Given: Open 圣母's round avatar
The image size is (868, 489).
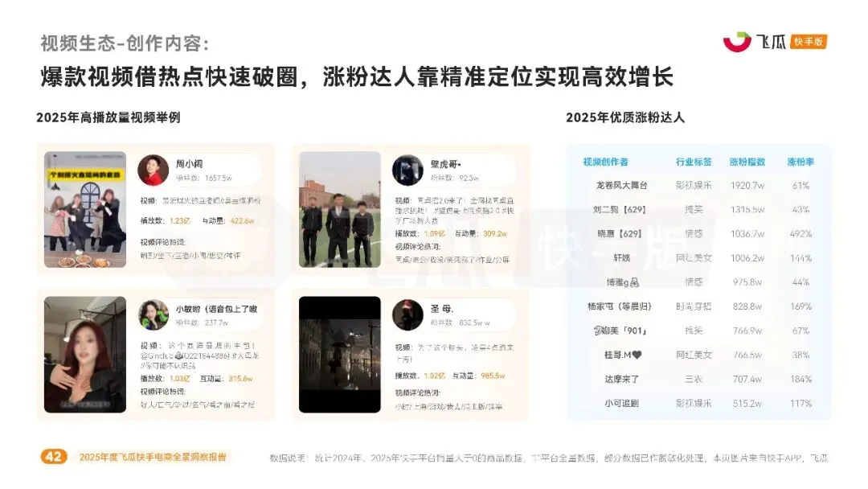Looking at the screenshot, I should point(407,314).
